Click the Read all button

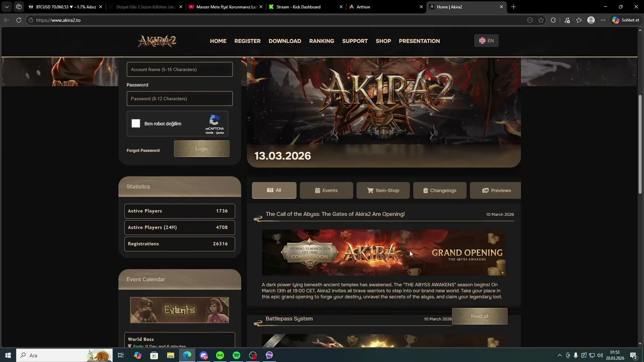click(x=479, y=316)
